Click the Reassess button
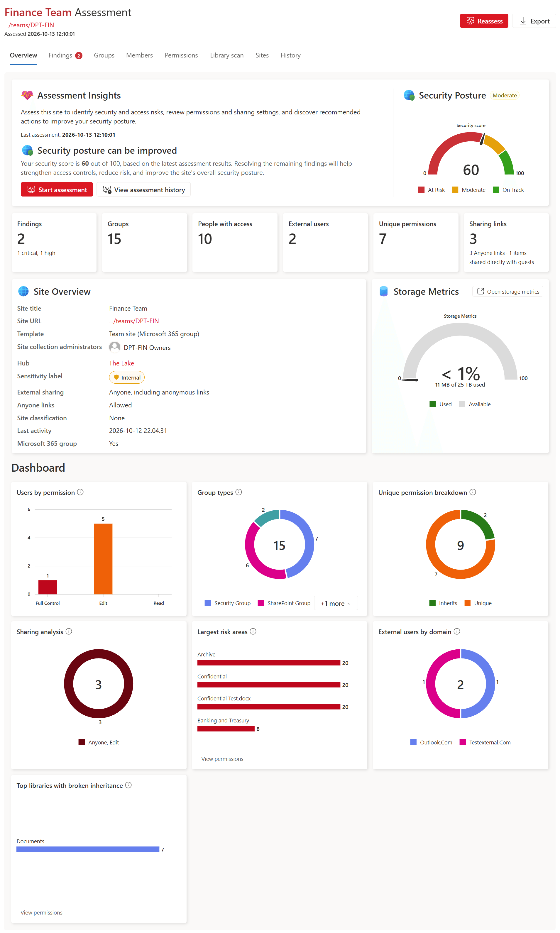Screen dimensions: 560x933 tap(483, 21)
